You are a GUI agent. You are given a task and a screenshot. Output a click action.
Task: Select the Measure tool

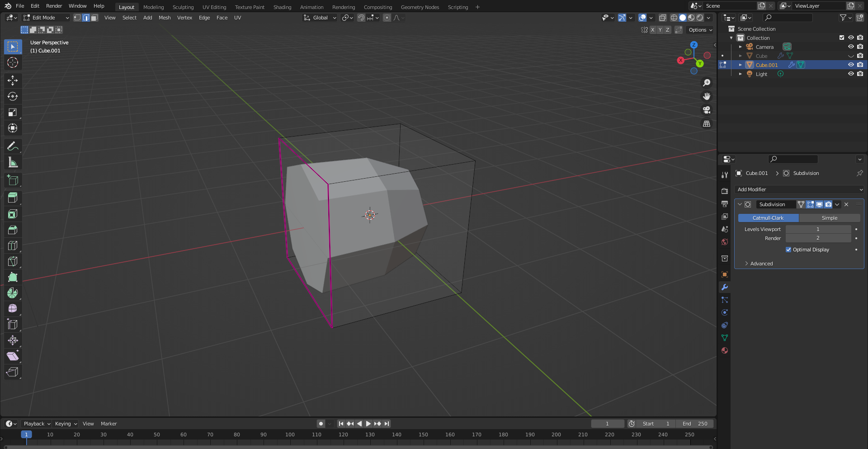click(12, 161)
